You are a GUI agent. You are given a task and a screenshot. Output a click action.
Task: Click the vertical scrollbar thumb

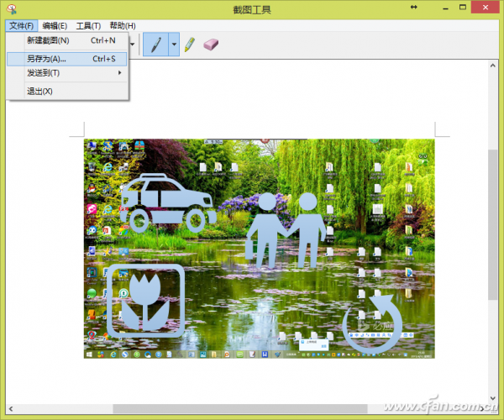493,224
